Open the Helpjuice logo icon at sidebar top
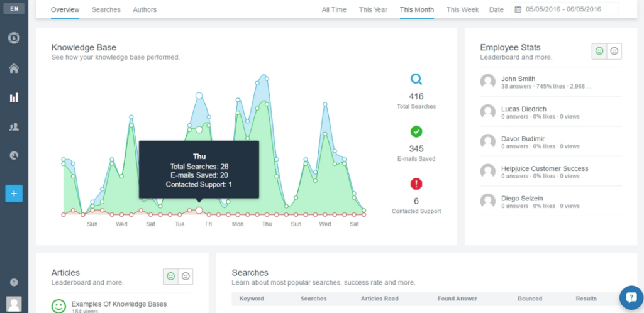The height and width of the screenshot is (313, 644). point(14,38)
